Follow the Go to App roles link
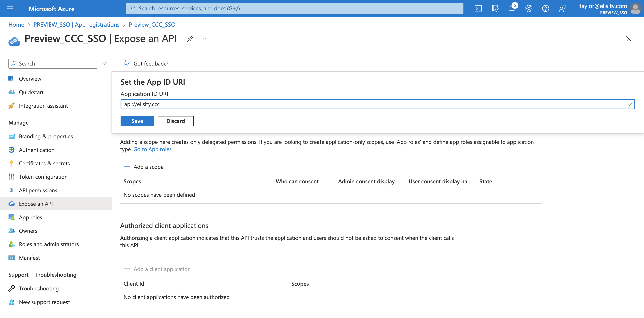This screenshot has width=644, height=318. pos(153,149)
